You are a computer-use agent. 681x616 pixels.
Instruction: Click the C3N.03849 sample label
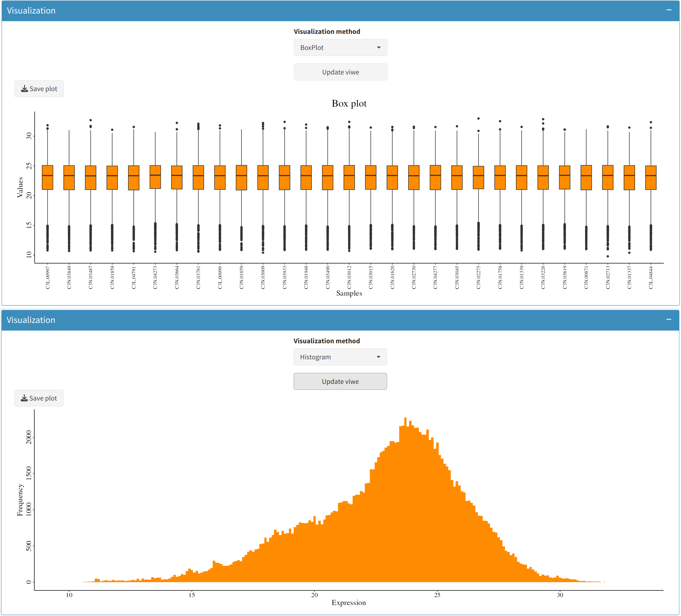69,278
